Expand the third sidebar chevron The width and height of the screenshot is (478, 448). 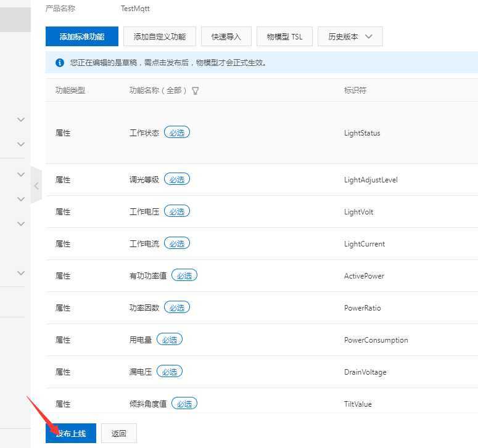21,174
